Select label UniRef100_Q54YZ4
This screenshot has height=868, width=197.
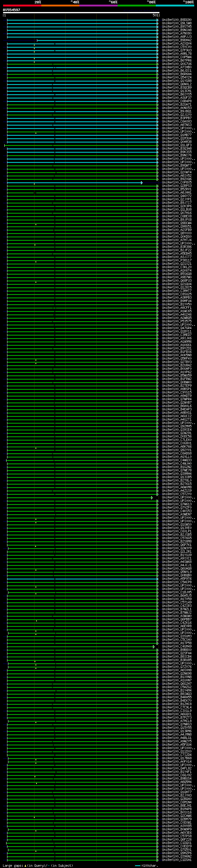[177, 78]
